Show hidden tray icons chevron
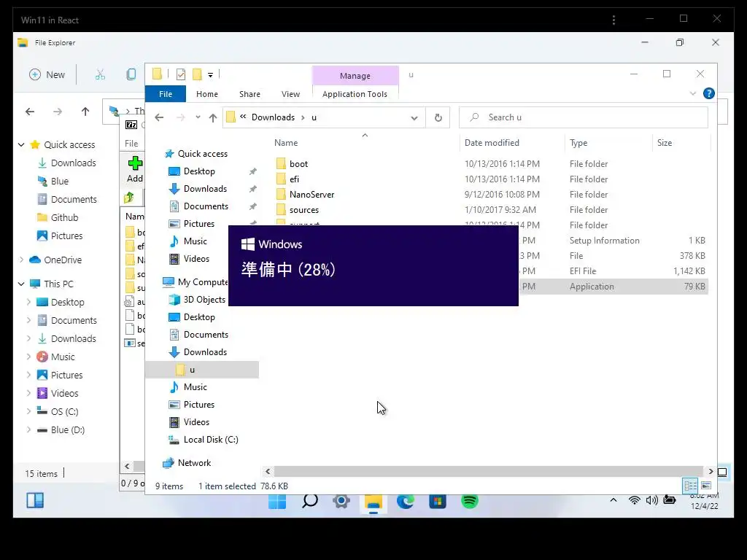 [614, 500]
